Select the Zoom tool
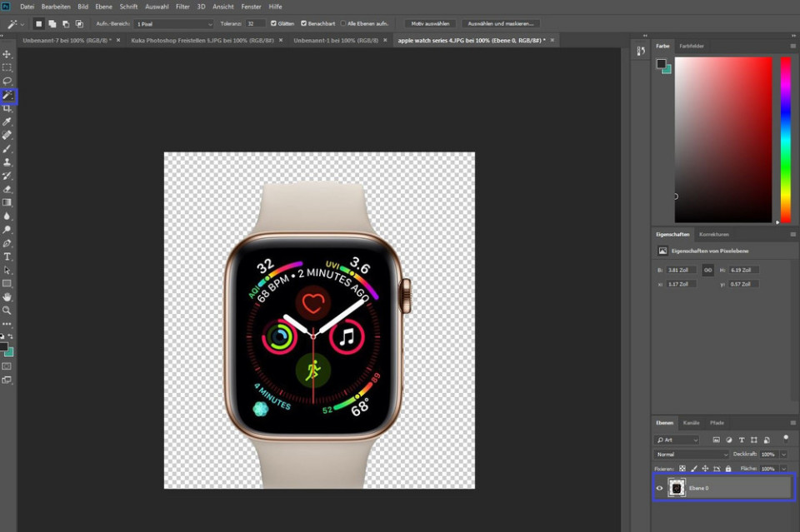The height and width of the screenshot is (532, 800). (x=7, y=311)
